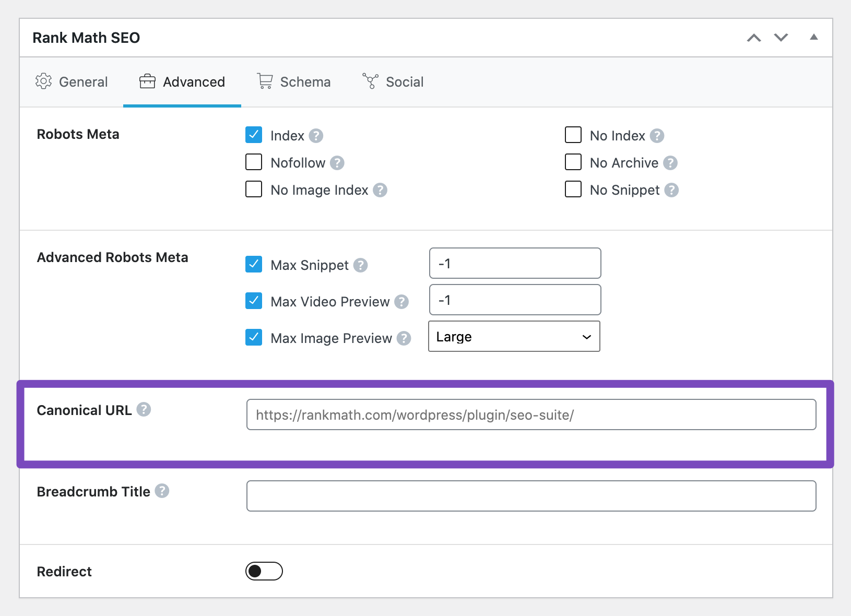Image resolution: width=851 pixels, height=616 pixels.
Task: Enable the No Index checkbox
Action: point(573,135)
